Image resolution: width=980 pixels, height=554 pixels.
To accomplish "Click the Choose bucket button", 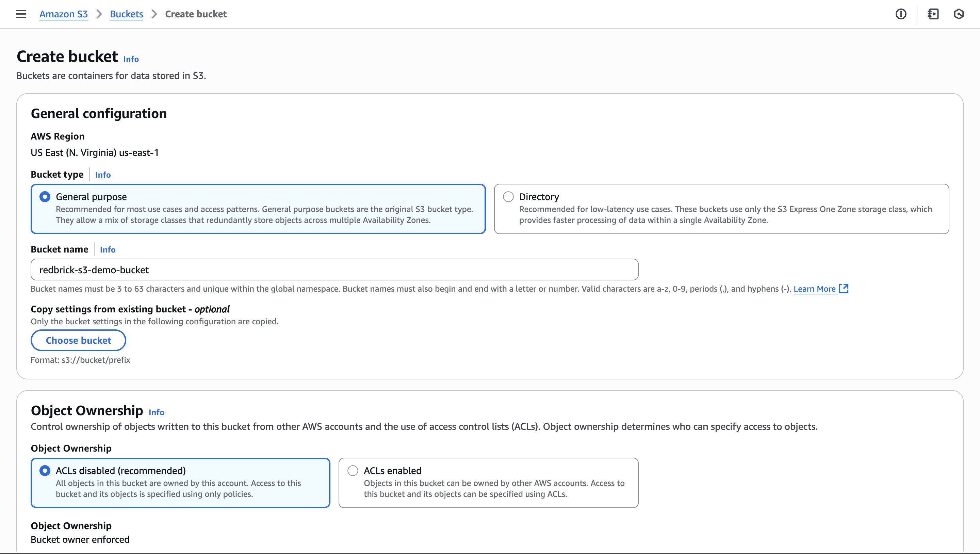I will [78, 340].
